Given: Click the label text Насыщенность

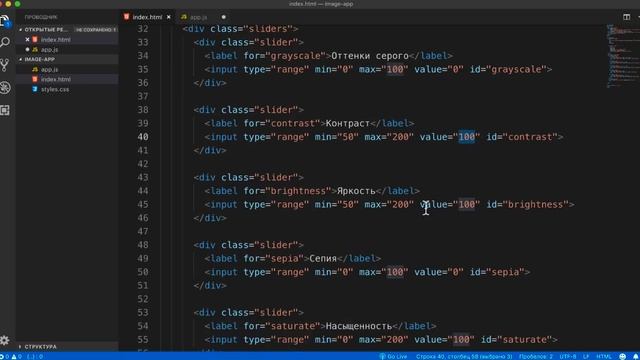Looking at the screenshot, I should [359, 326].
